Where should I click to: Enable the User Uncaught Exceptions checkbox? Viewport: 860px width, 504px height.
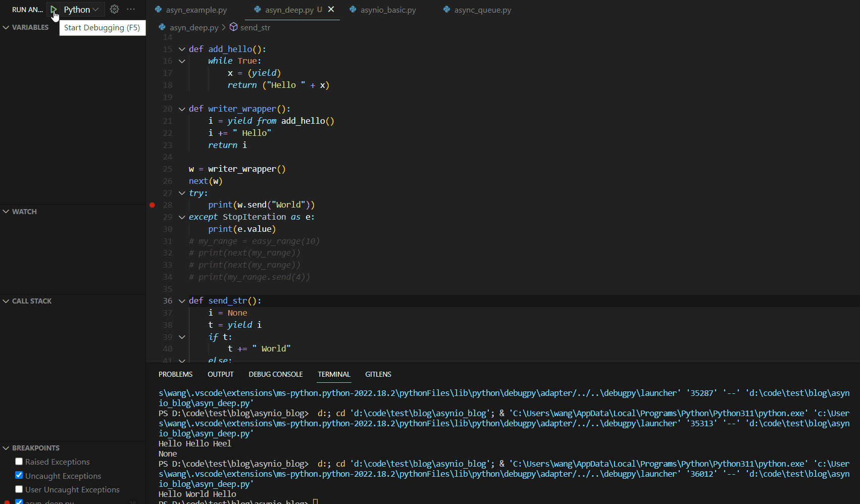19,489
